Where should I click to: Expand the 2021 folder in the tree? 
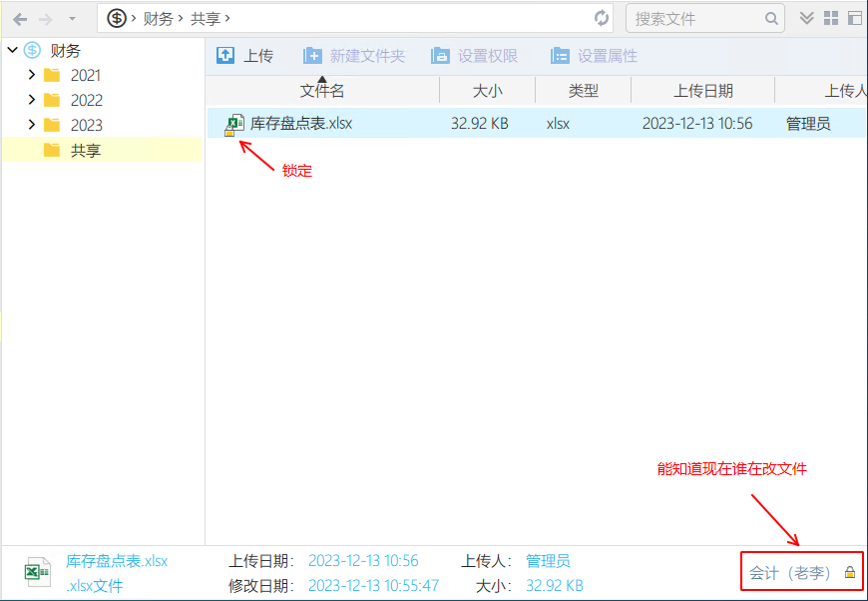coord(32,75)
